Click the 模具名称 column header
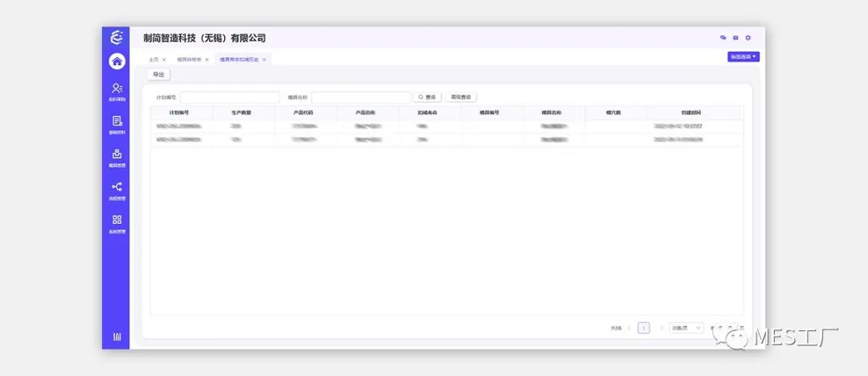Viewport: 868px width, 376px height. [552, 112]
